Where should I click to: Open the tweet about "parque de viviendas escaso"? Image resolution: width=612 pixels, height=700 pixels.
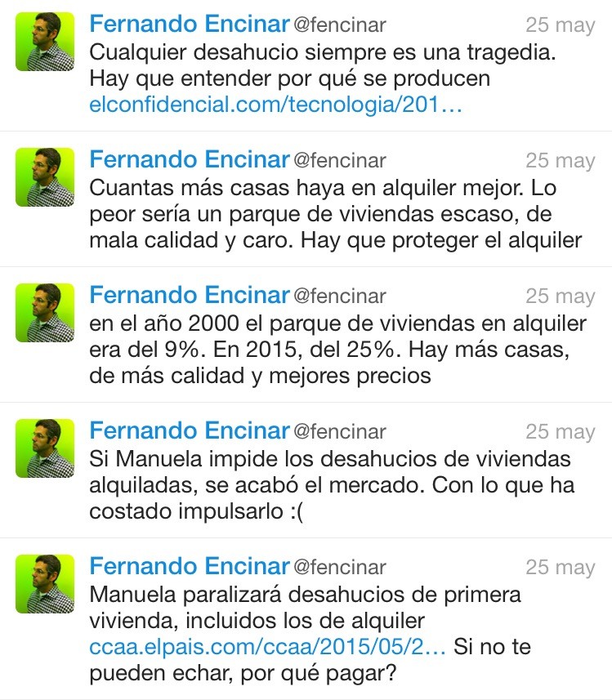(335, 214)
